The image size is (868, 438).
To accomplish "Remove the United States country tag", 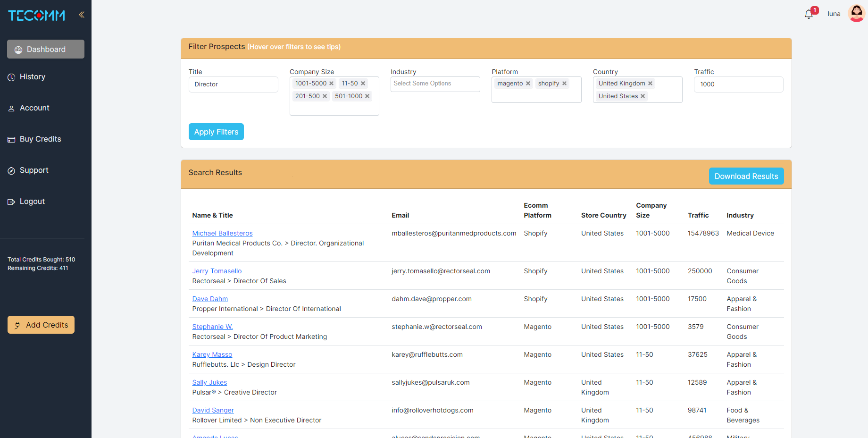I will (643, 96).
